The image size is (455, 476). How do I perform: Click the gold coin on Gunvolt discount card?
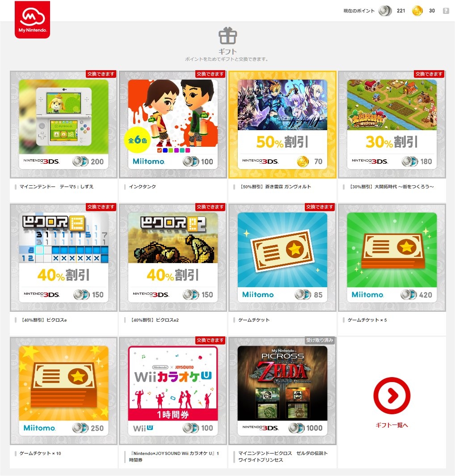(303, 161)
